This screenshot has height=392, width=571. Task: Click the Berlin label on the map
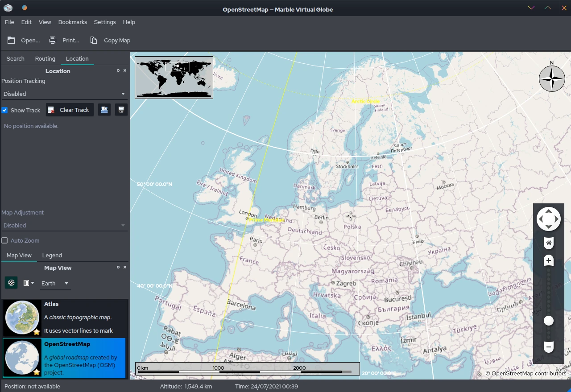coord(321,218)
